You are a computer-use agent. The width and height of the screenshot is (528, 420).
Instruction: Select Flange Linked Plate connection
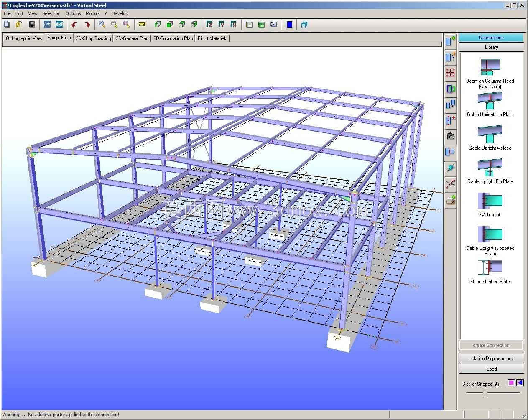pos(490,272)
